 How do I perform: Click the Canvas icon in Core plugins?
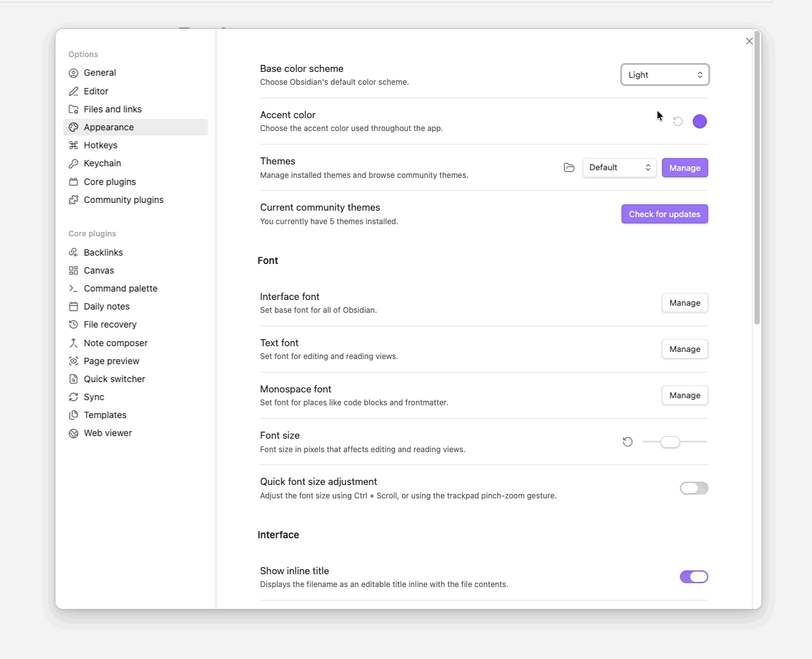[x=74, y=270]
